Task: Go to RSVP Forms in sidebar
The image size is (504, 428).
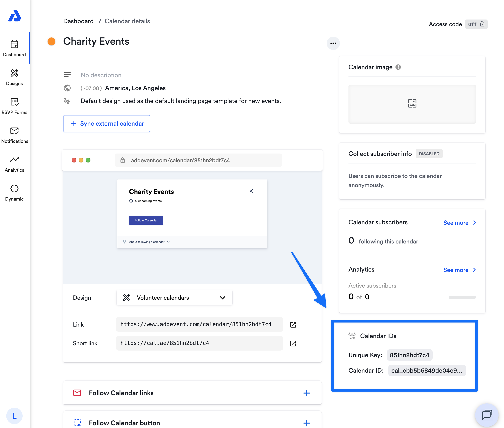Action: (15, 106)
